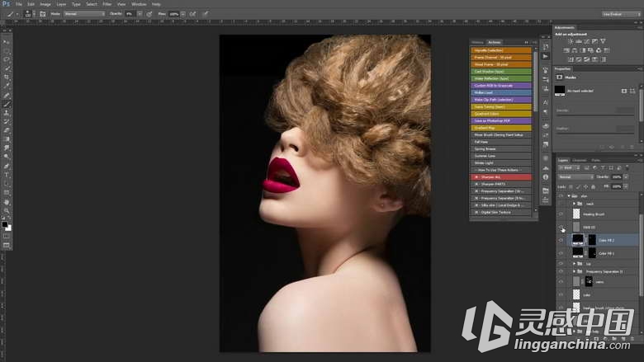
Task: Hide the Color Fill 1 layer
Action: click(x=561, y=253)
